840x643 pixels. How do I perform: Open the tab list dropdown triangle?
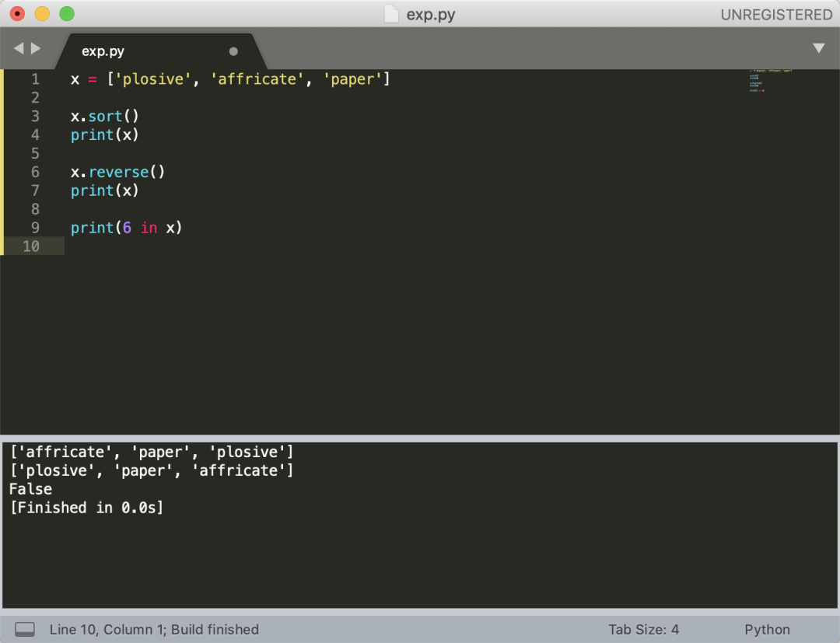[818, 48]
